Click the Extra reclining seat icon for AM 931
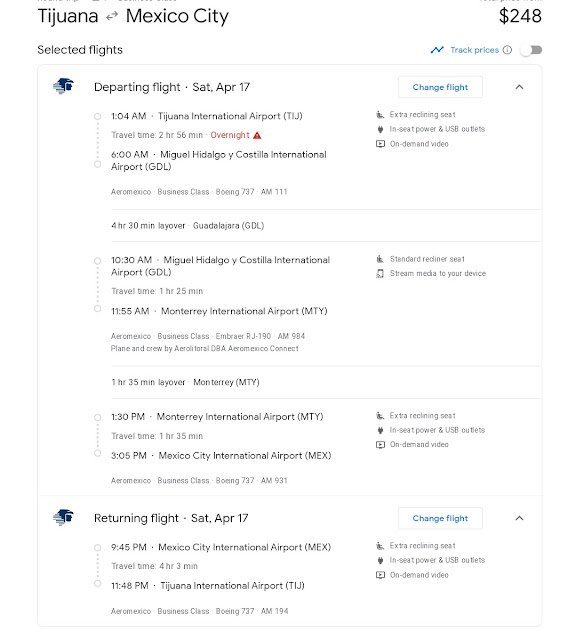Image resolution: width=576 pixels, height=640 pixels. coord(380,416)
